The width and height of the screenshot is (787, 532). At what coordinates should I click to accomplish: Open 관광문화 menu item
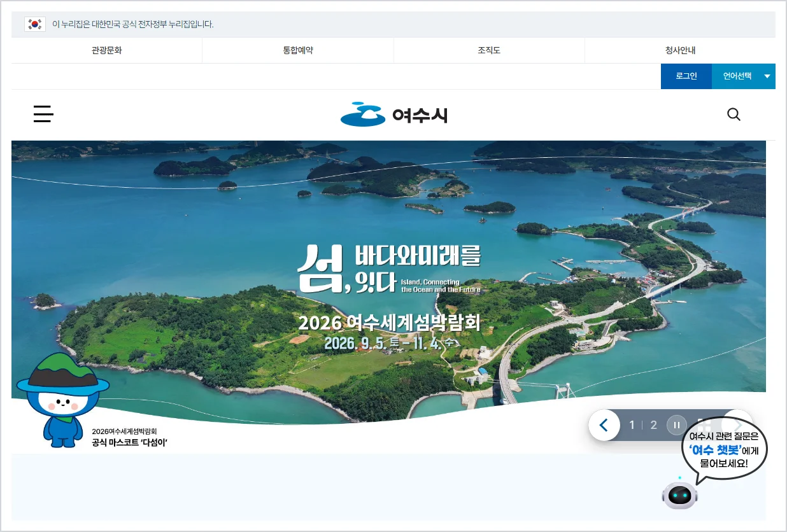point(107,50)
